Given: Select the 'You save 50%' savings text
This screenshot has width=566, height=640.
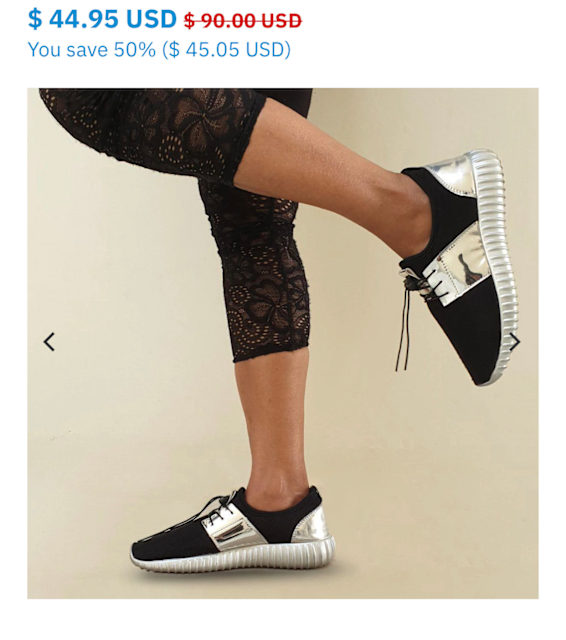Looking at the screenshot, I should click(x=91, y=49).
